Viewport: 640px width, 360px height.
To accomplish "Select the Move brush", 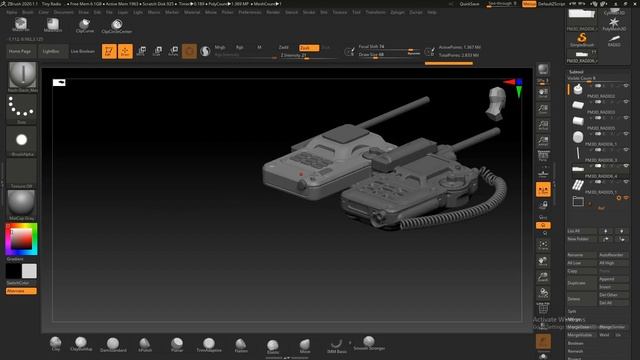I will (x=304, y=346).
